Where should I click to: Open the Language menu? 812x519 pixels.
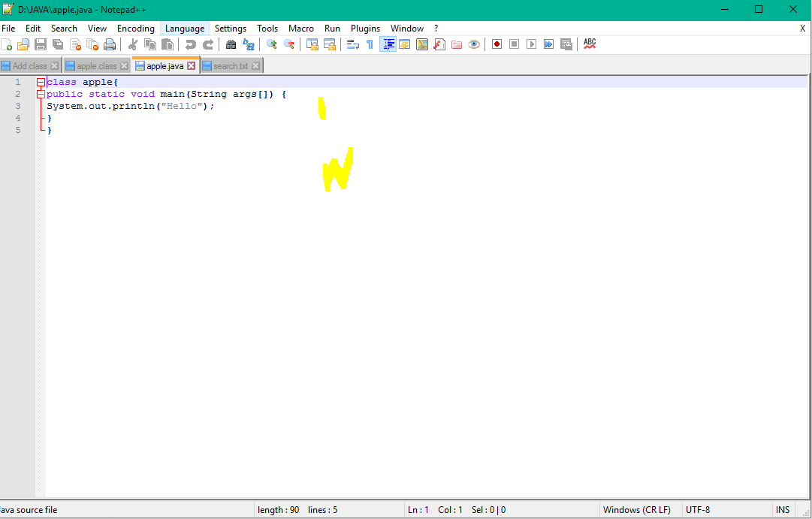point(184,28)
